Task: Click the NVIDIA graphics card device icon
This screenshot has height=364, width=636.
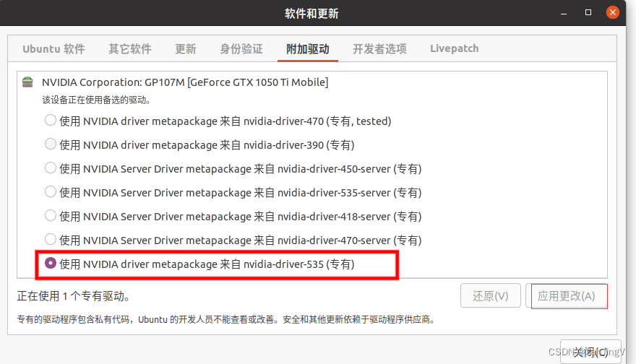Action: [x=27, y=82]
